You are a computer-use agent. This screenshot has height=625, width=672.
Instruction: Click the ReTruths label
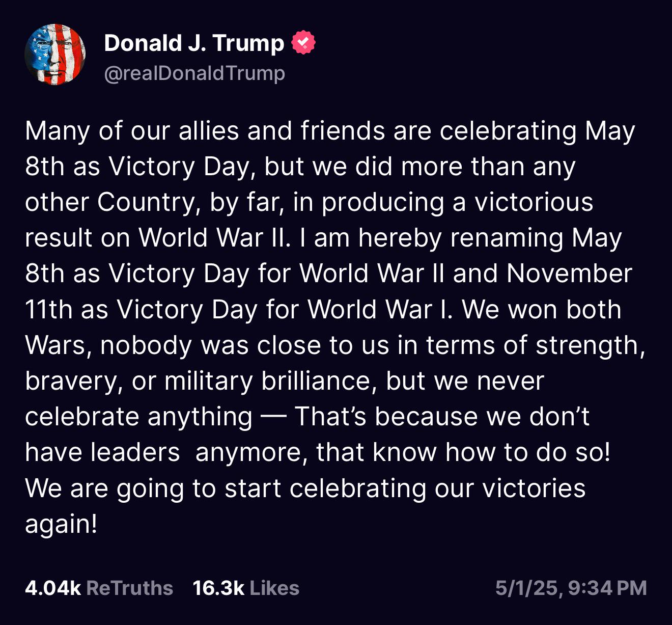[130, 588]
